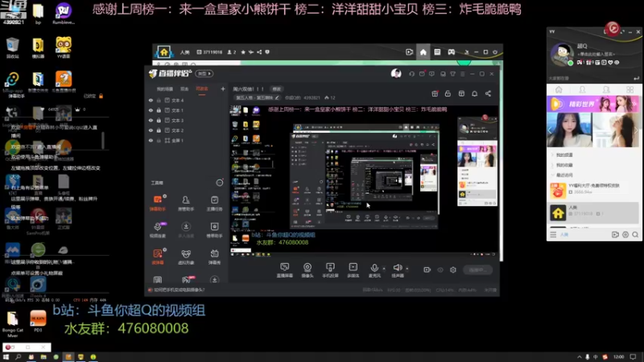Edit the stream category pill with pencil
Viewport: 644px width, 362px height.
(258, 97)
